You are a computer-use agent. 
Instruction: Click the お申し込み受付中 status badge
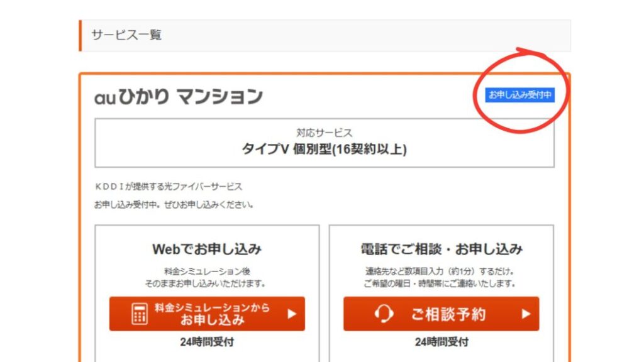coord(519,95)
